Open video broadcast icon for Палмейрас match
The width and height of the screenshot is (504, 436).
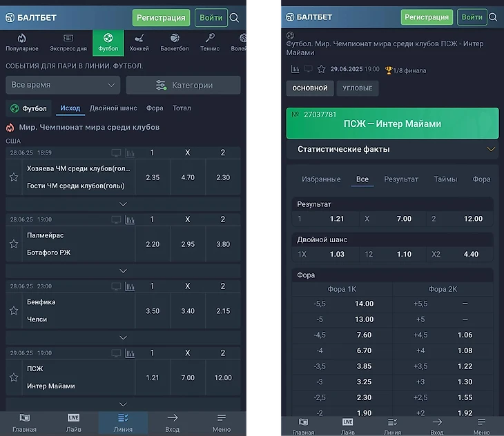coord(116,219)
